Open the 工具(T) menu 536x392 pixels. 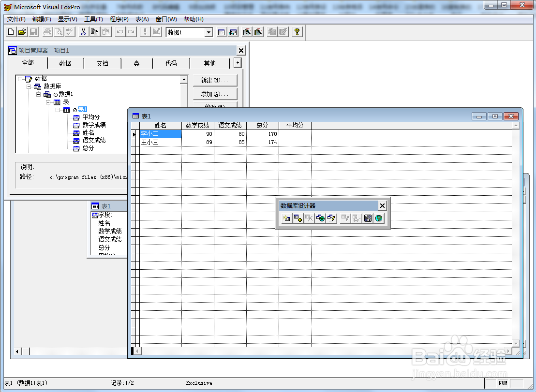(93, 19)
